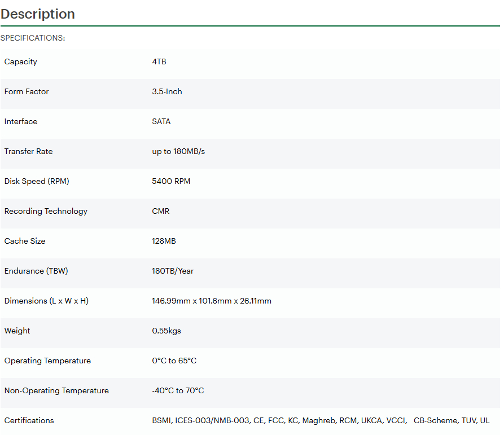The height and width of the screenshot is (435, 504).
Task: Select the Recording Technology label
Action: coord(46,212)
